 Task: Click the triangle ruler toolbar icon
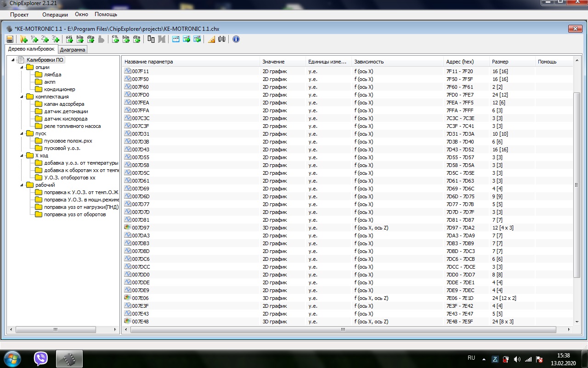[x=211, y=39]
